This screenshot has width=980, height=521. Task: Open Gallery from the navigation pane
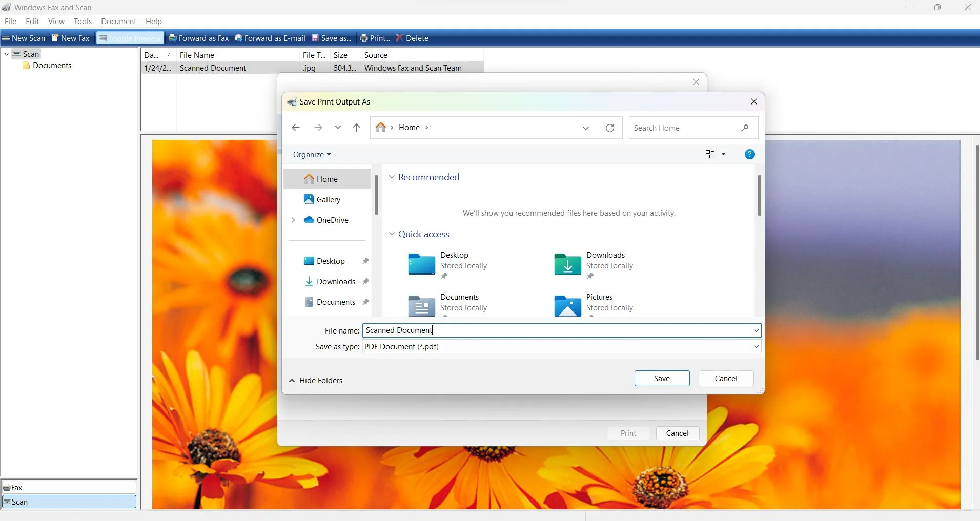(x=328, y=199)
